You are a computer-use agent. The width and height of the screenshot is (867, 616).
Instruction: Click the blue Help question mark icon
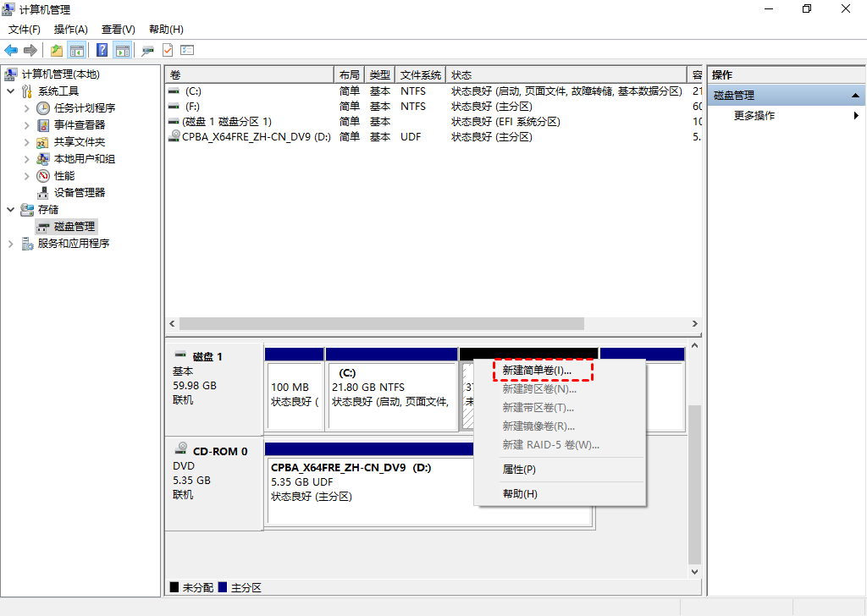[x=102, y=50]
